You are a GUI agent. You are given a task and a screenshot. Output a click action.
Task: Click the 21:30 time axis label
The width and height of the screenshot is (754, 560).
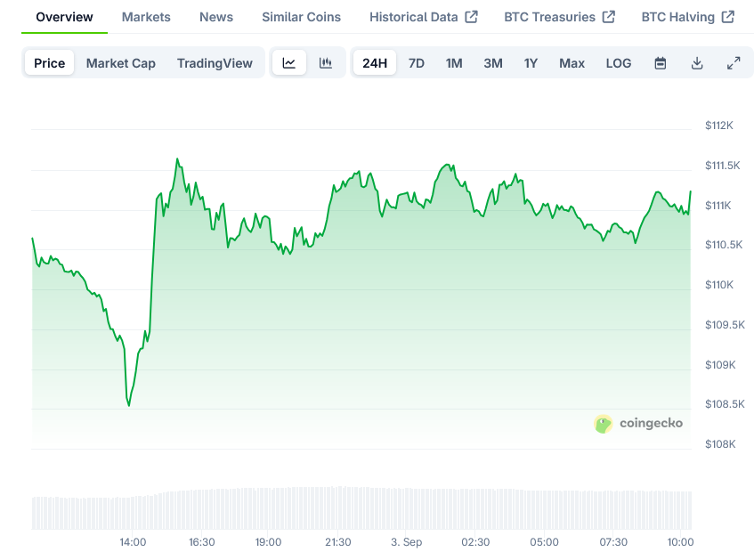pos(338,542)
